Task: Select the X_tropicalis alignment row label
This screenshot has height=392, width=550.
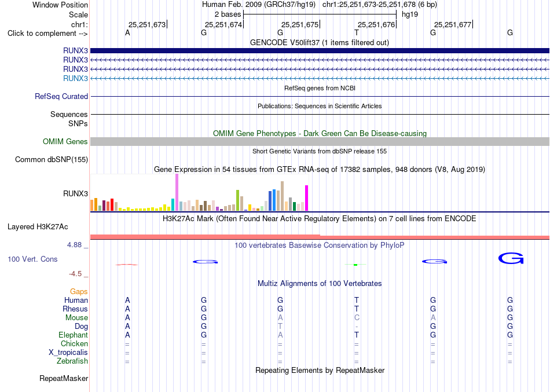Action: 68,353
